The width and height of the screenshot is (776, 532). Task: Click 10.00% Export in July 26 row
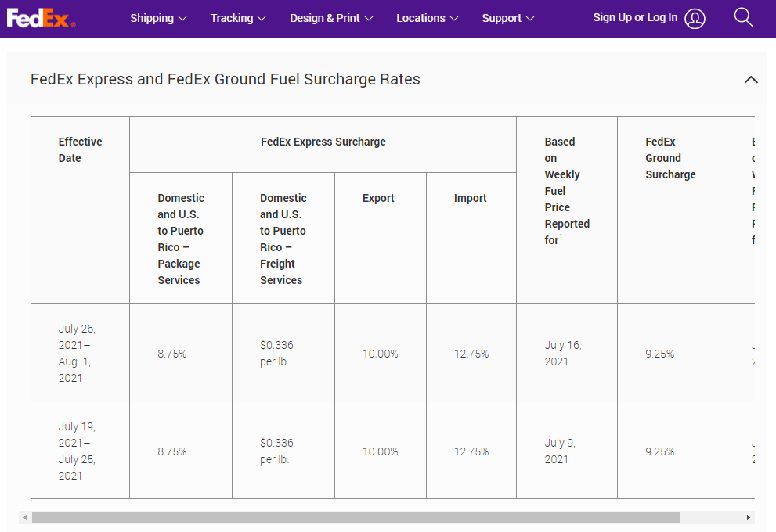coord(380,354)
